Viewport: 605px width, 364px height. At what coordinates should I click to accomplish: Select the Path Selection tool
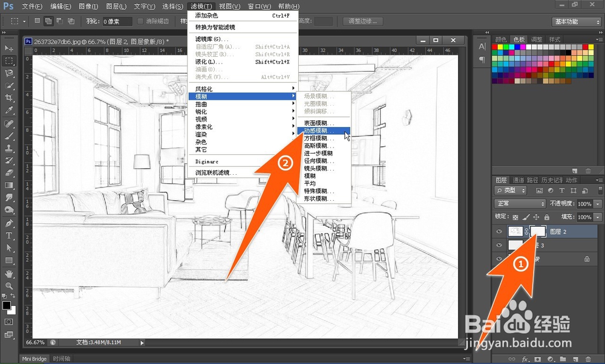tap(9, 248)
